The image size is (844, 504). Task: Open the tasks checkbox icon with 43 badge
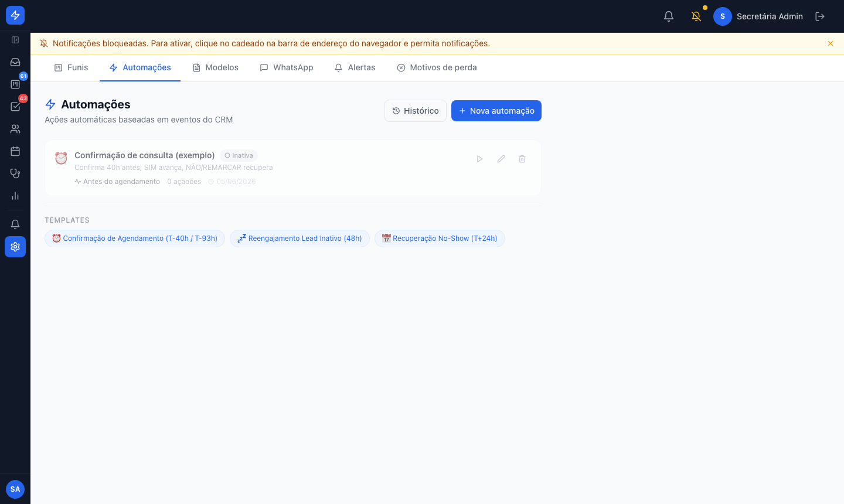15,107
